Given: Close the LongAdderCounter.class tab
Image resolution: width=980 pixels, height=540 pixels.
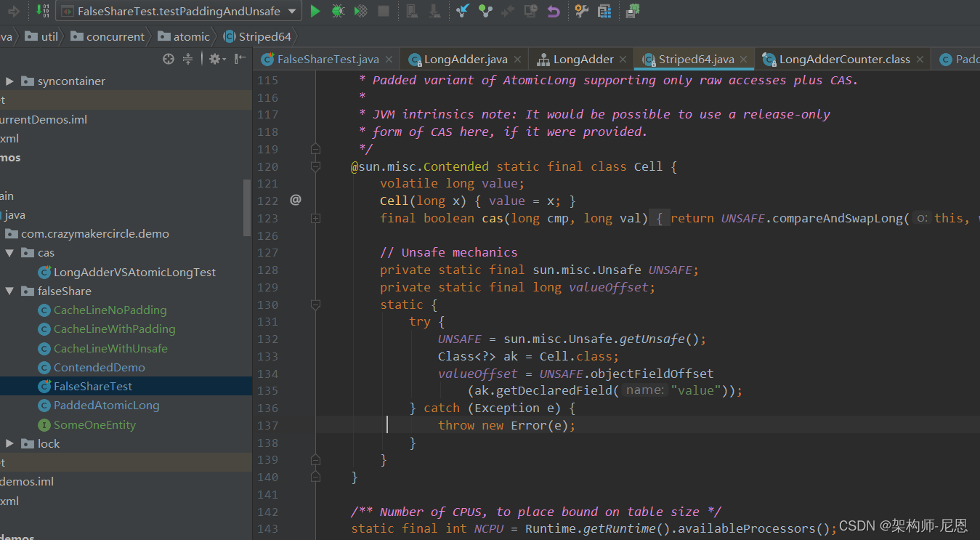Looking at the screenshot, I should [920, 60].
